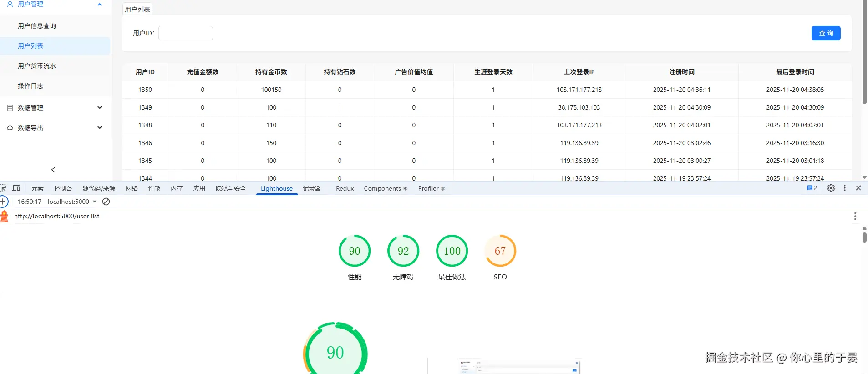Clear all Lighthouse reports icon
This screenshot has width=868, height=374.
tap(106, 202)
